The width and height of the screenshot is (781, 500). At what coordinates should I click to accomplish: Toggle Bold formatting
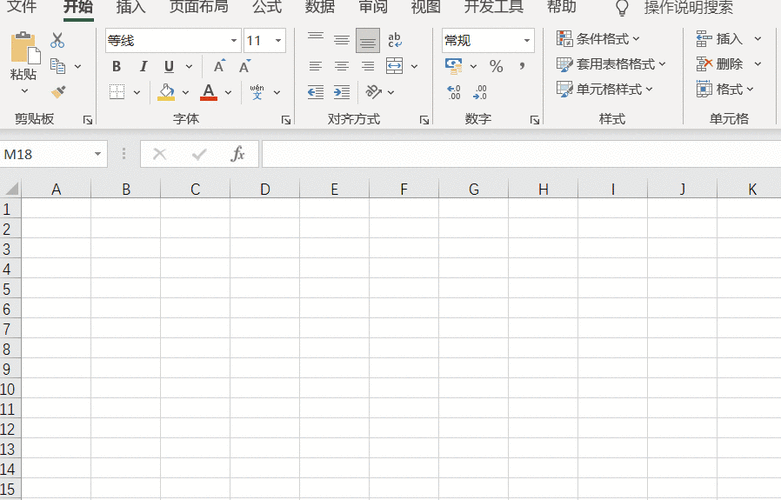tap(116, 66)
